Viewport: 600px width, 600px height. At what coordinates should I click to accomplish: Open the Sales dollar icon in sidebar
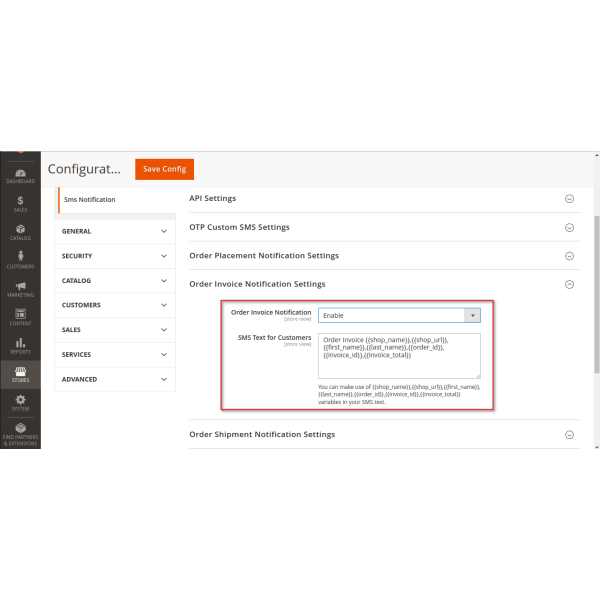point(20,203)
